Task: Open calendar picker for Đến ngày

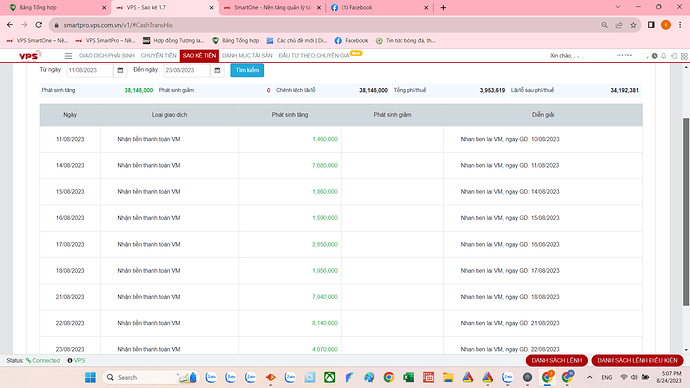Action: 217,70
